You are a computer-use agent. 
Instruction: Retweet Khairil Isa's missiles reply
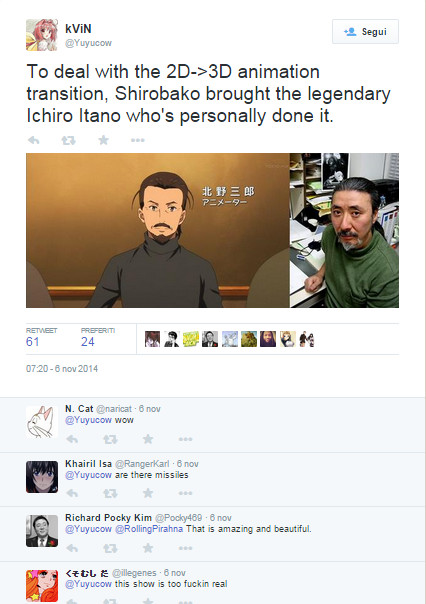[110, 493]
